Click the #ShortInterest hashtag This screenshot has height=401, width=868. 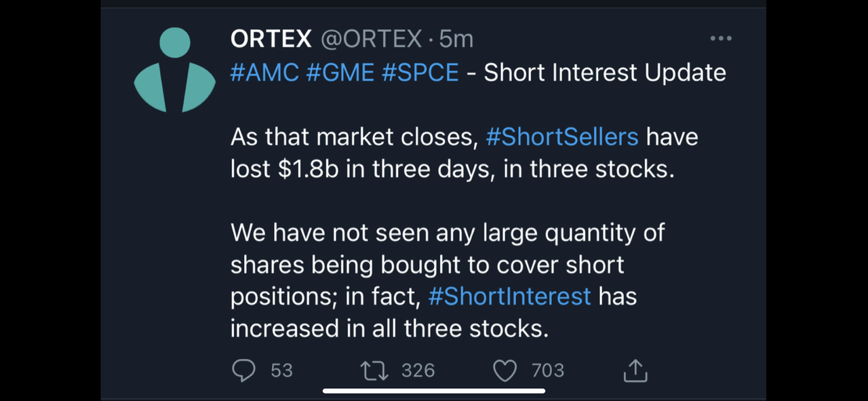(x=510, y=297)
